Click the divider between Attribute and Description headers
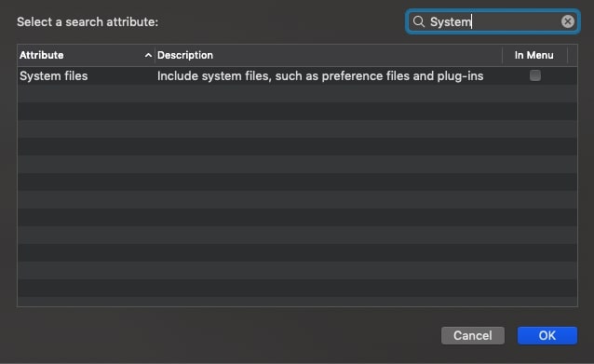594x364 pixels. (x=155, y=55)
